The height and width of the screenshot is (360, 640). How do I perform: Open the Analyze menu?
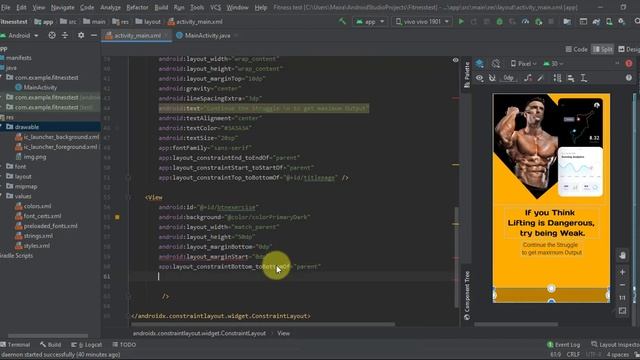click(110, 7)
